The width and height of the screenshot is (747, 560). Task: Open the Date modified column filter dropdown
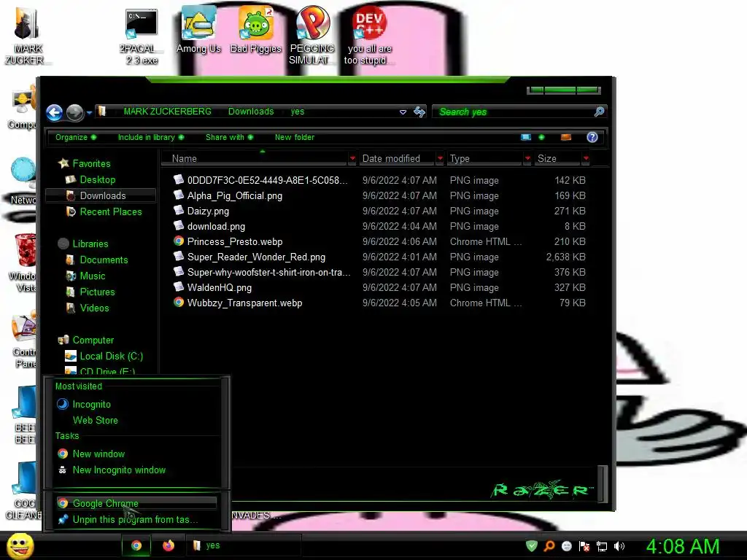(440, 158)
